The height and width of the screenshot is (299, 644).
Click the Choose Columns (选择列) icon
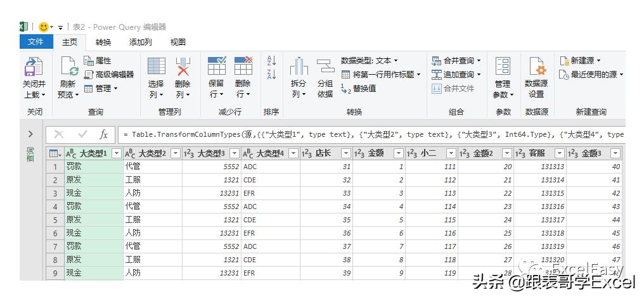(x=156, y=66)
